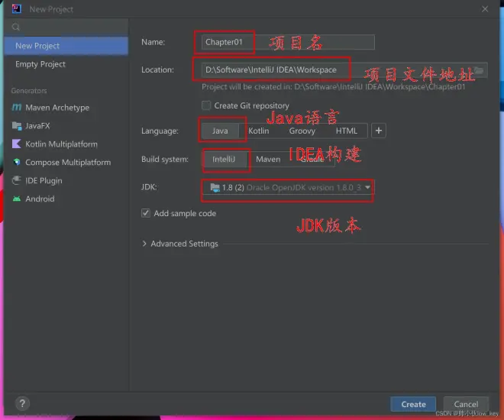
Task: Click the IntelliJ IDEA logo in title bar
Action: [x=16, y=8]
